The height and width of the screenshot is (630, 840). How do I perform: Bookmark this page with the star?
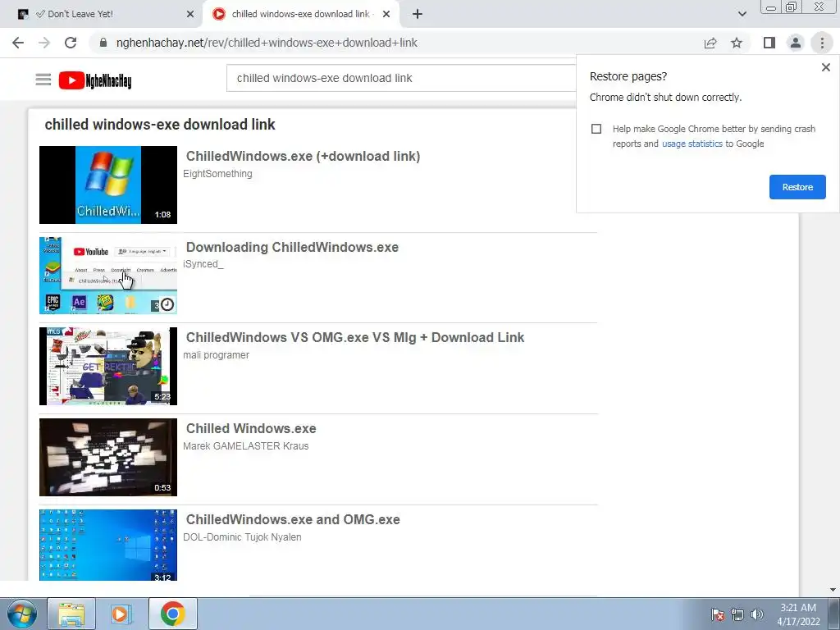tap(737, 43)
